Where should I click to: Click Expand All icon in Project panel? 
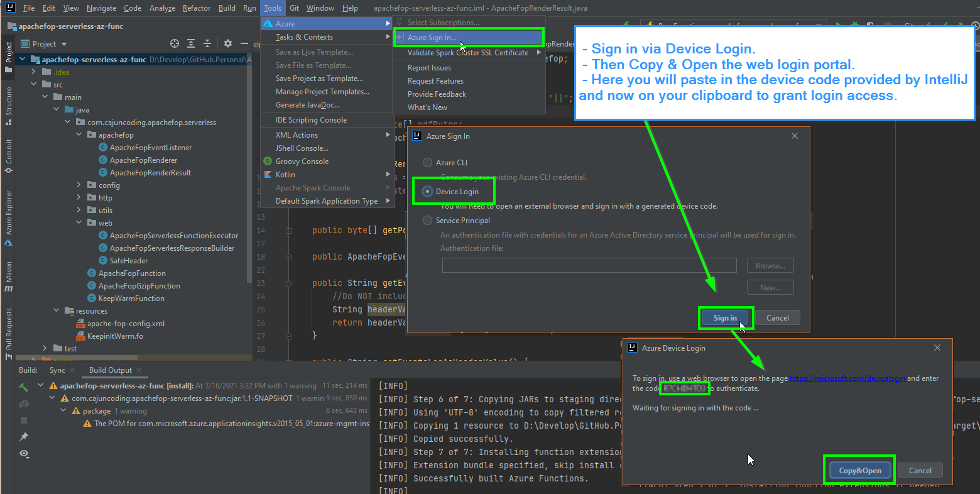pos(191,43)
